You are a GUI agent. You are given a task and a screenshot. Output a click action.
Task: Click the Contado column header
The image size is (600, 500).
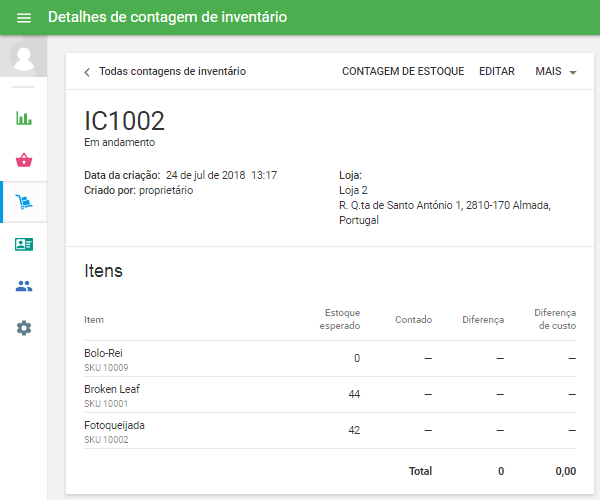pos(413,319)
